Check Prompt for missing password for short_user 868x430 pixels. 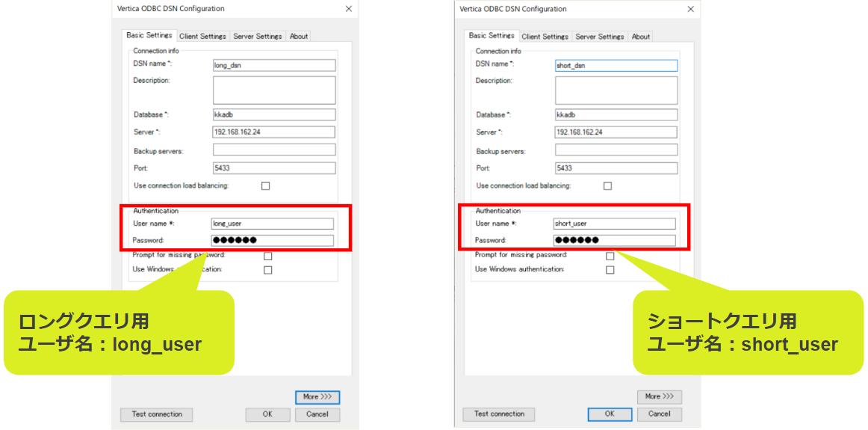pyautogui.click(x=610, y=256)
